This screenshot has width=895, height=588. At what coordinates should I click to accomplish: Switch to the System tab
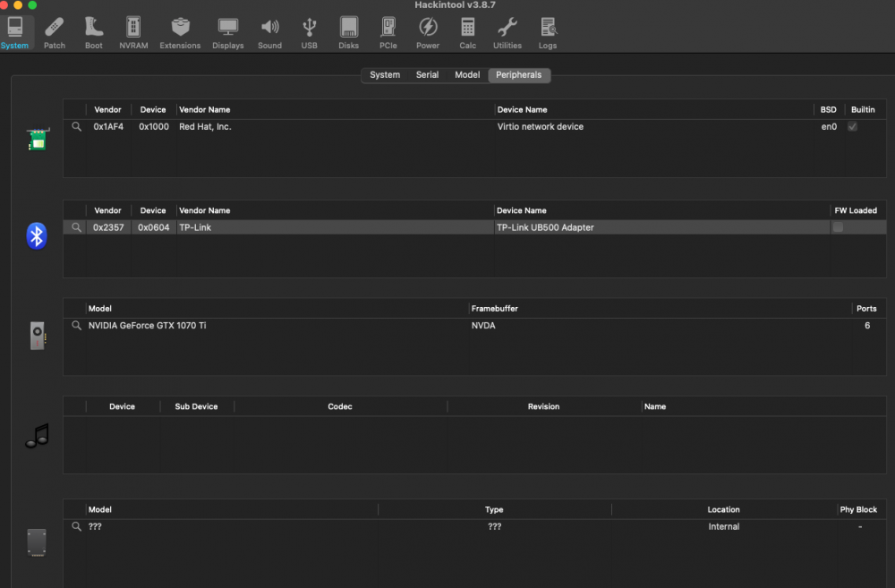tap(385, 75)
